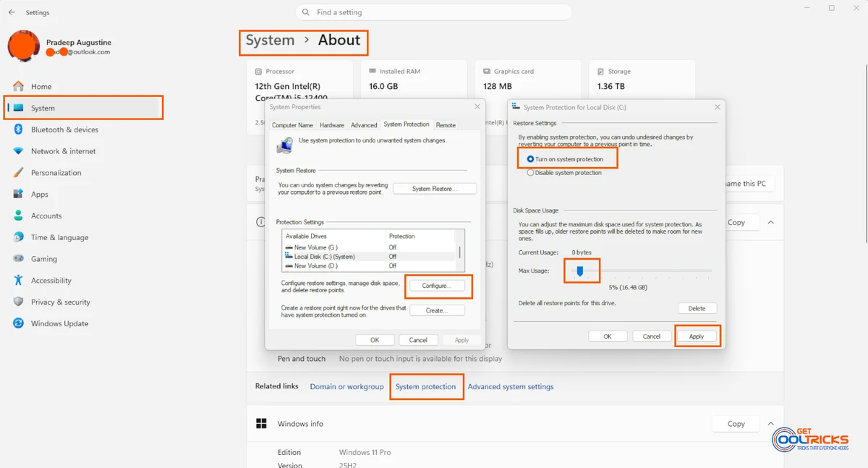Switch to the Hardware tab
This screenshot has width=868, height=468.
332,125
